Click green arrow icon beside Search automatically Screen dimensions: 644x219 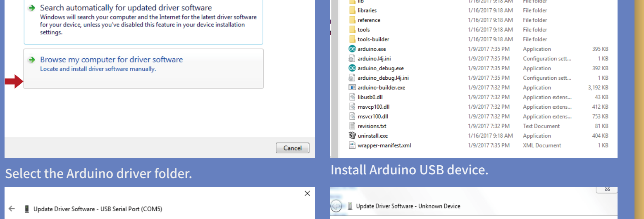coord(32,8)
